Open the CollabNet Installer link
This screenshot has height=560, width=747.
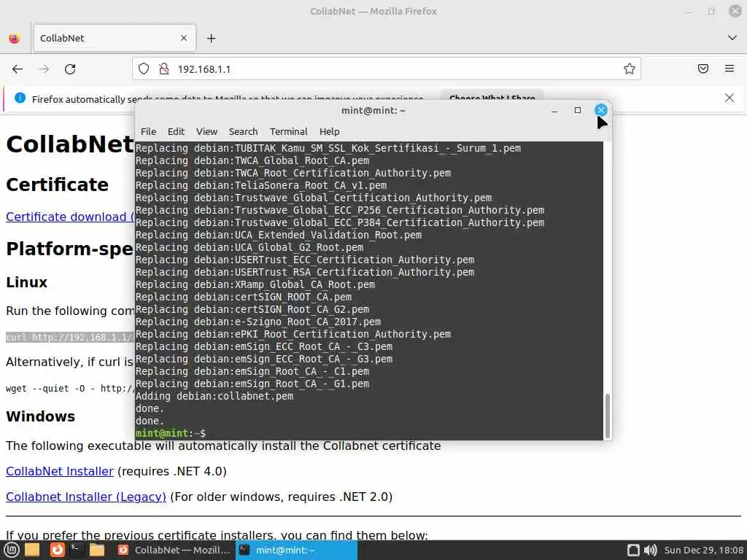coord(60,472)
